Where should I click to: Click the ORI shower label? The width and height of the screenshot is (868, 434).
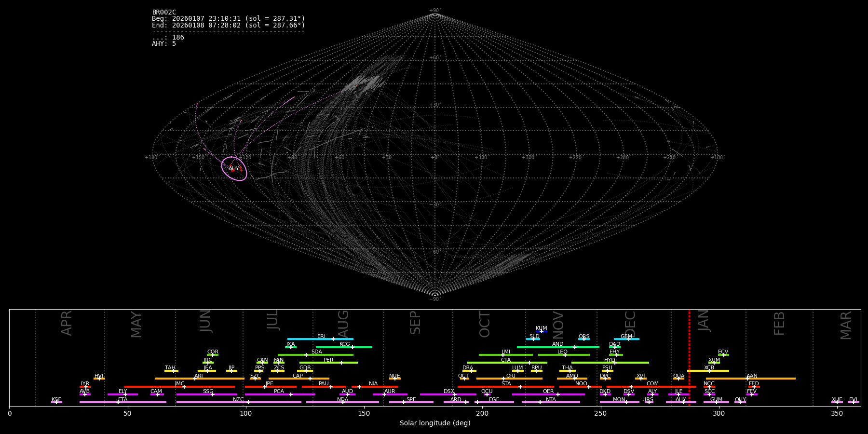[511, 376]
